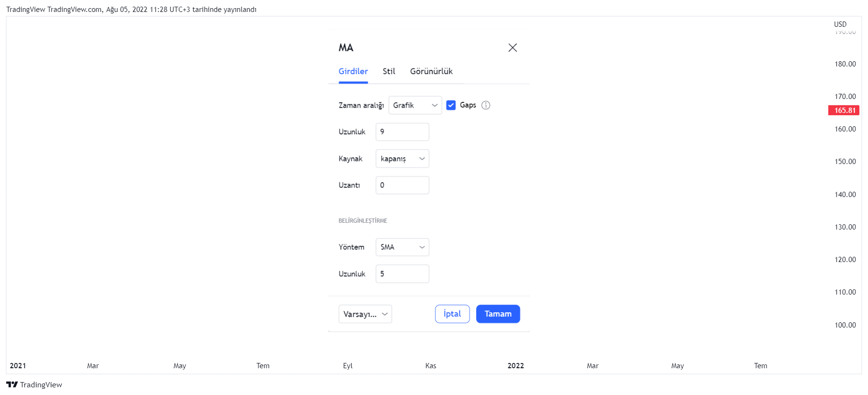Expand the Varsayılan defaults dropdown

point(365,314)
